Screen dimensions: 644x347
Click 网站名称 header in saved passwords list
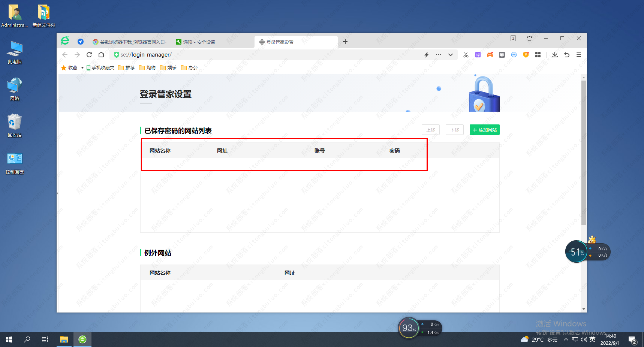tap(160, 151)
